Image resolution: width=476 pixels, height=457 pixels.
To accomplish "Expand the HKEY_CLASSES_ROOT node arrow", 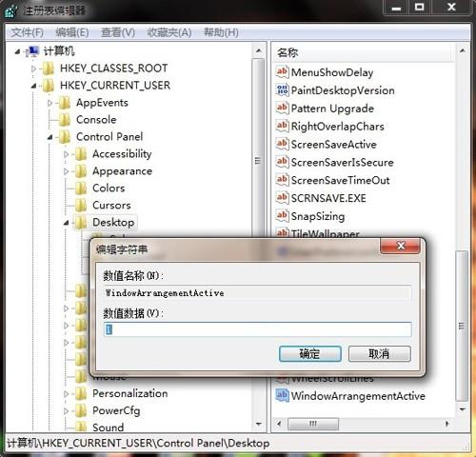I will pyautogui.click(x=33, y=69).
